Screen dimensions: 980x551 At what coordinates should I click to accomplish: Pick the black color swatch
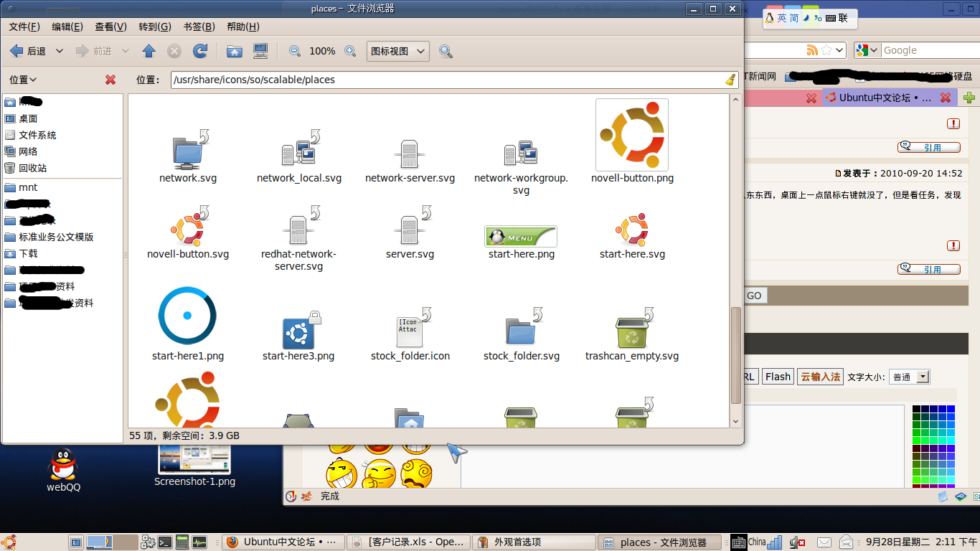[x=916, y=409]
